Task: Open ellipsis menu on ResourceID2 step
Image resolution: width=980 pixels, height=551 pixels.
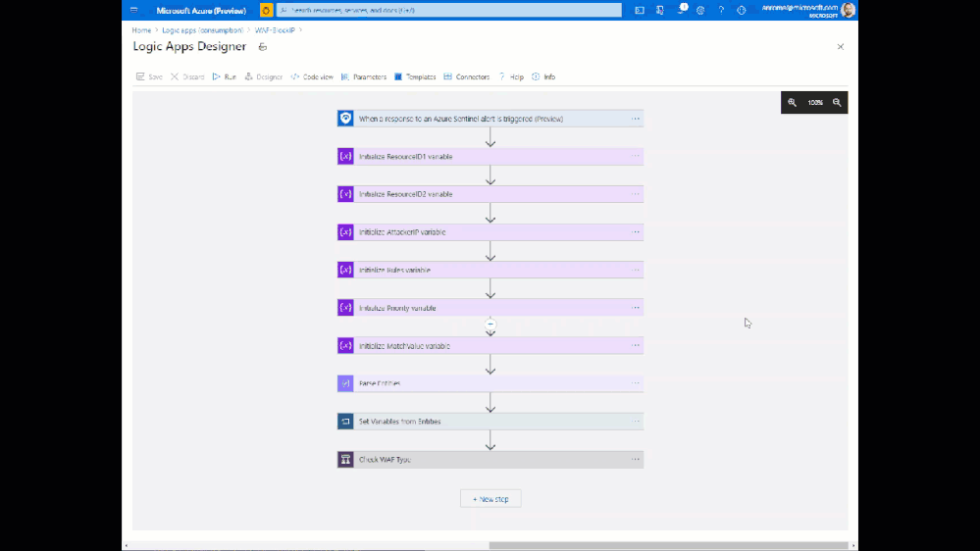Action: (635, 194)
